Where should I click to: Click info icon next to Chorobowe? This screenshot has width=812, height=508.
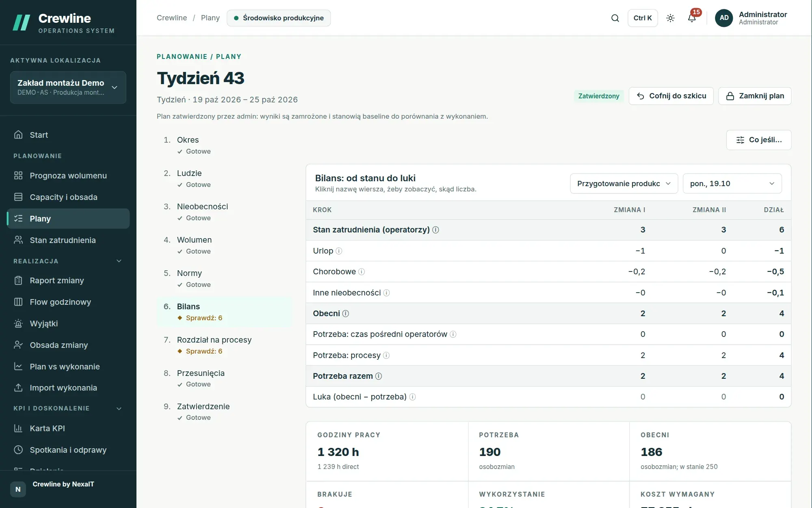[361, 272]
